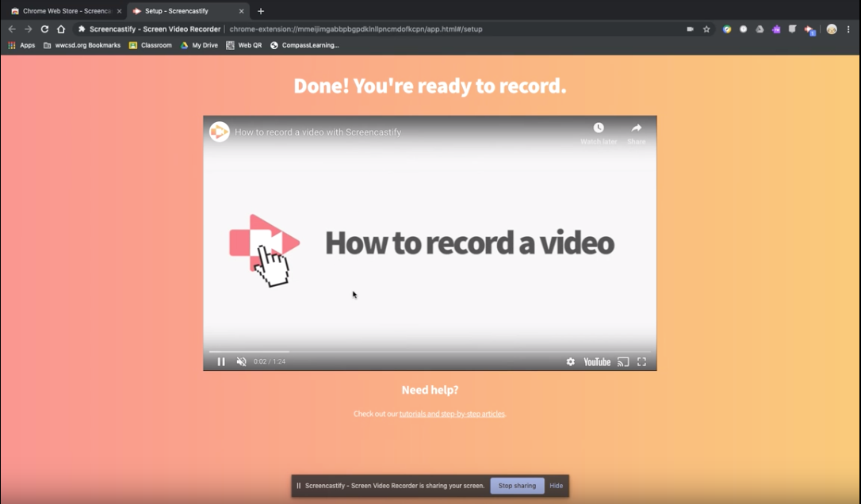The width and height of the screenshot is (861, 504).
Task: Open the Google Drive extension icon
Action: pos(760,29)
